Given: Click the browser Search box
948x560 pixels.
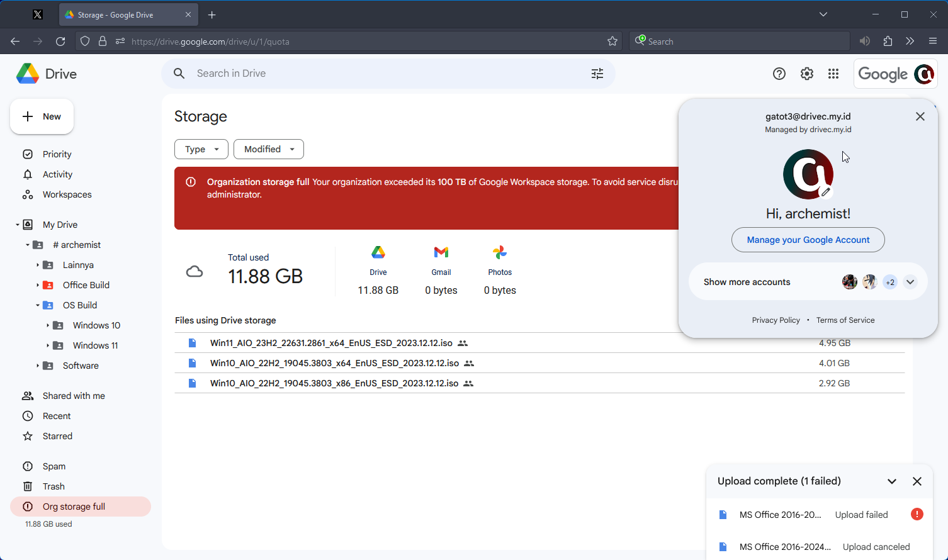Looking at the screenshot, I should (x=740, y=42).
